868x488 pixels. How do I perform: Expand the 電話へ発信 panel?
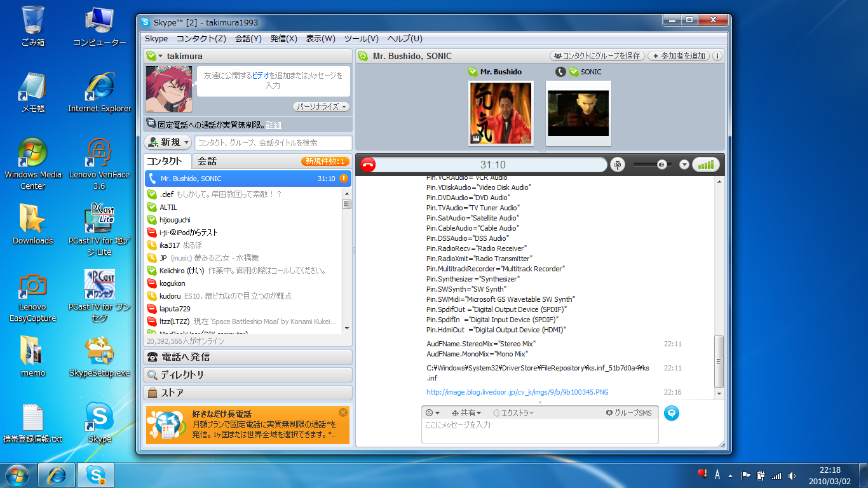(x=248, y=357)
